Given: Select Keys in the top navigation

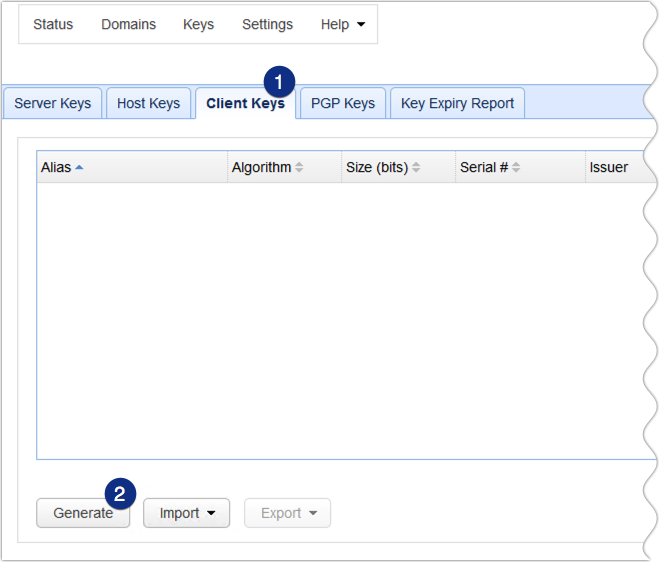Looking at the screenshot, I should click(x=198, y=25).
